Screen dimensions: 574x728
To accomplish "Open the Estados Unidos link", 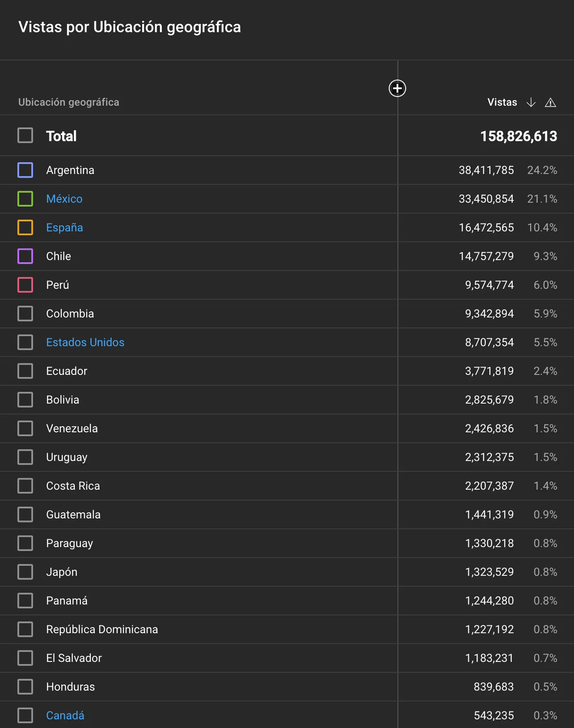I will pos(85,342).
